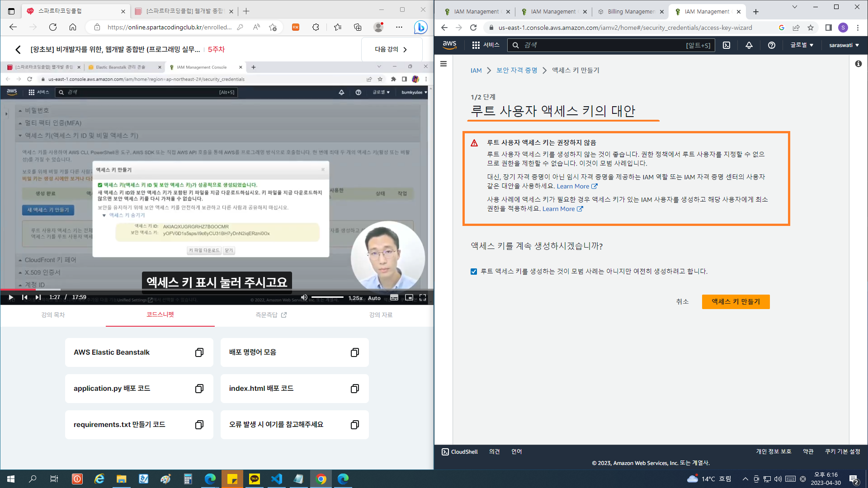Open KakaoTalk from taskbar
This screenshot has width=868, height=488.
[255, 479]
